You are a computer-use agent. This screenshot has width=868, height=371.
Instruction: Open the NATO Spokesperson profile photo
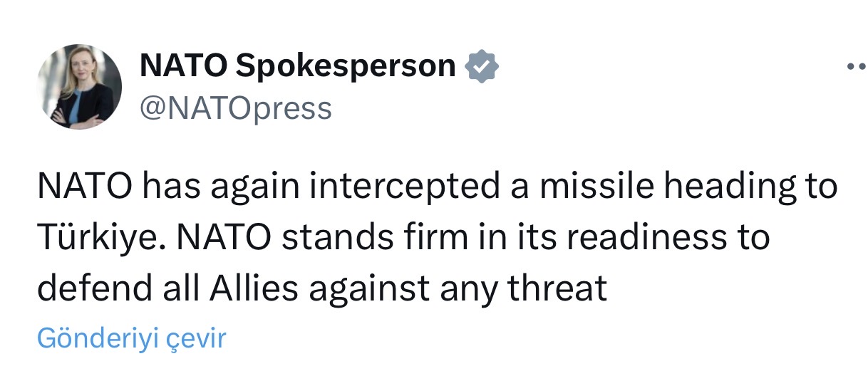pyautogui.click(x=79, y=87)
